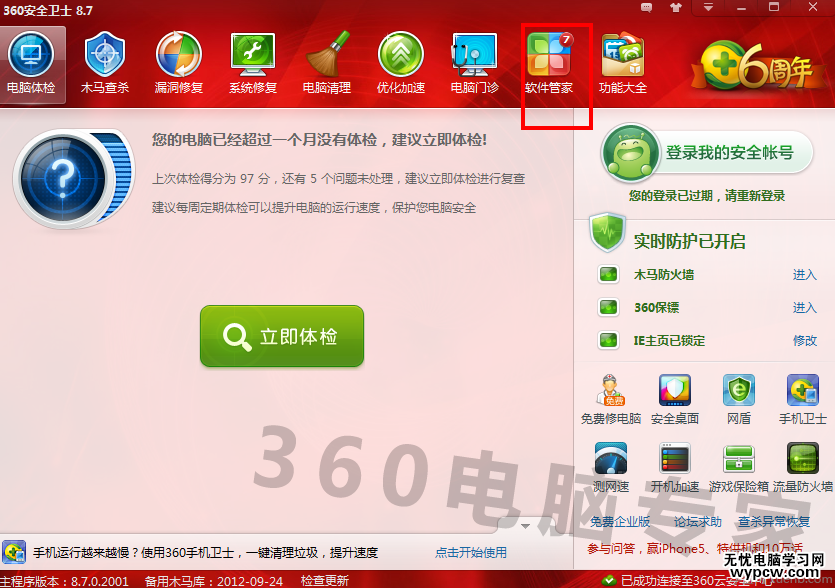Click 备用木马库：2012-09-24 text
The image size is (835, 588).
[x=214, y=581]
